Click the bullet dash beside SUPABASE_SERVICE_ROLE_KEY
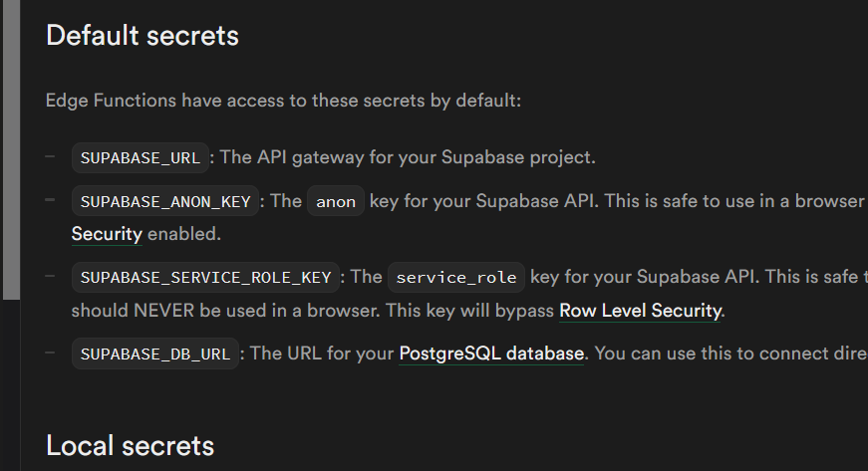This screenshot has width=868, height=471. (50, 276)
